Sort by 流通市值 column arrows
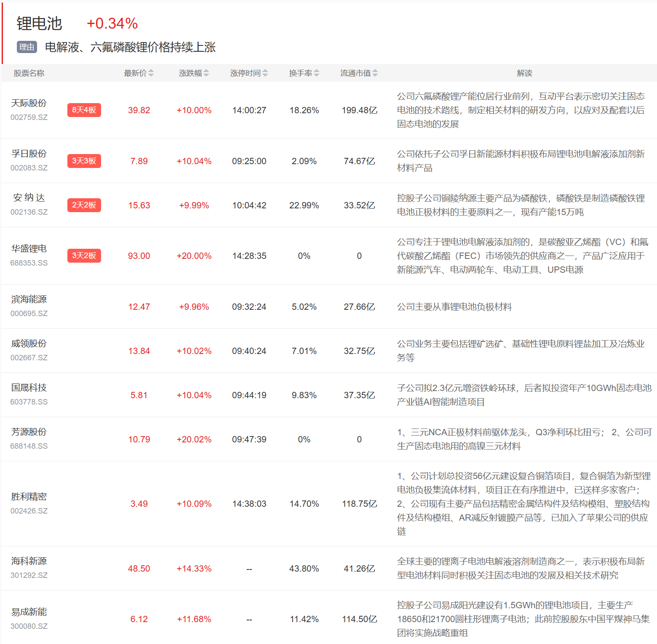This screenshot has width=657, height=644. [375, 73]
